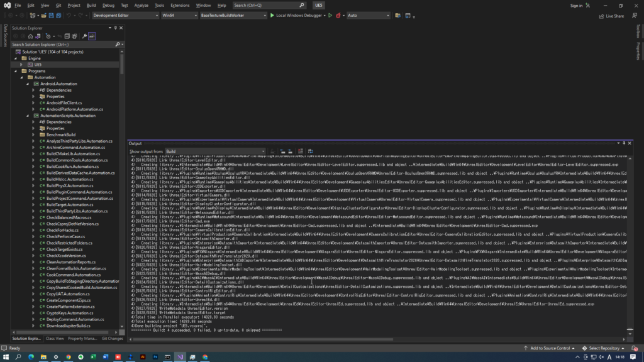Image resolution: width=644 pixels, height=362 pixels.
Task: Click Clear All icon in Output toolbar
Action: tap(301, 151)
